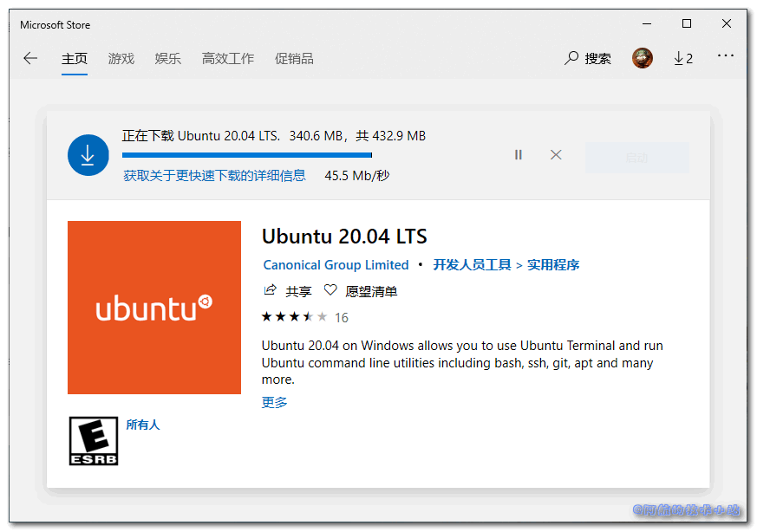Open downloads queue showing 2 items
Viewport: 757px width, 532px height.
(683, 58)
